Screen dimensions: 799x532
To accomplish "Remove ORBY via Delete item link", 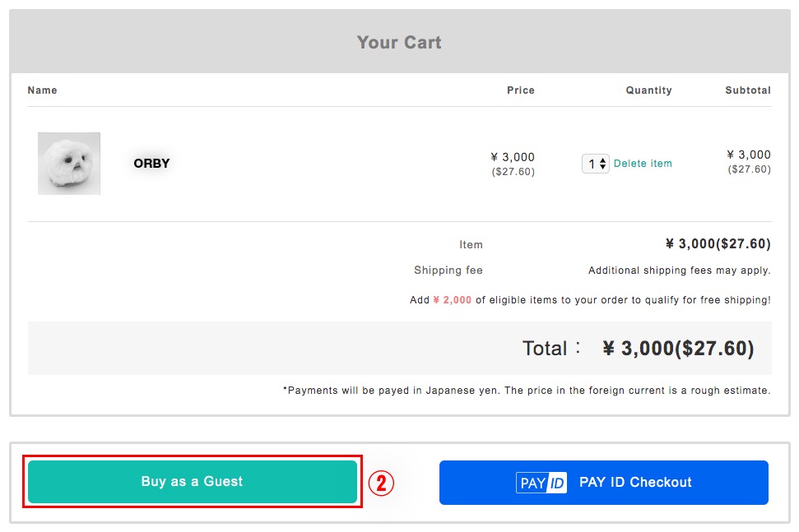I will pyautogui.click(x=643, y=164).
